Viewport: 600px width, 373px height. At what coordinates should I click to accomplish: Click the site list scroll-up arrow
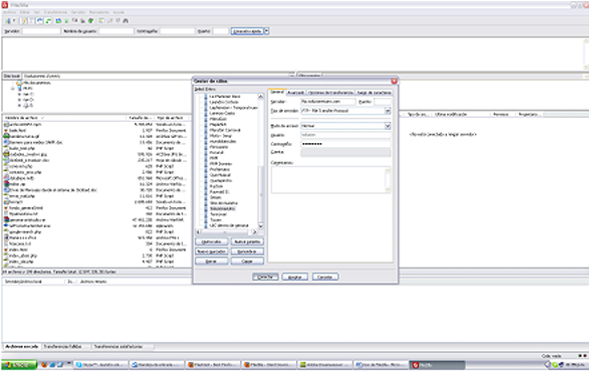pos(261,96)
